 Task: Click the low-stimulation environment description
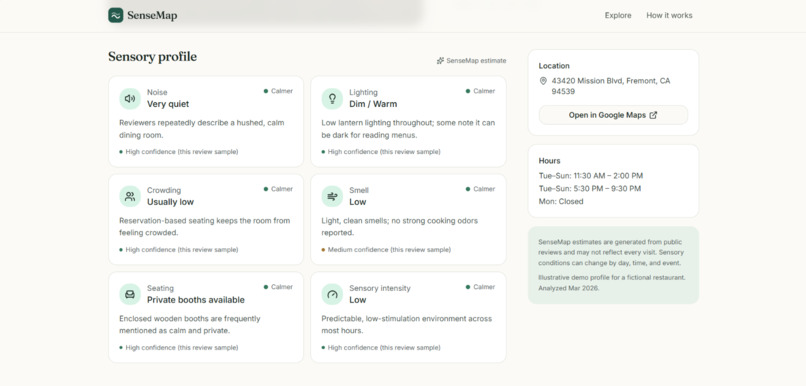pos(407,325)
